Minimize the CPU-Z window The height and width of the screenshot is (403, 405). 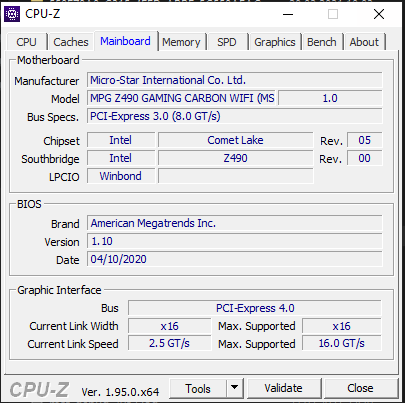point(288,14)
